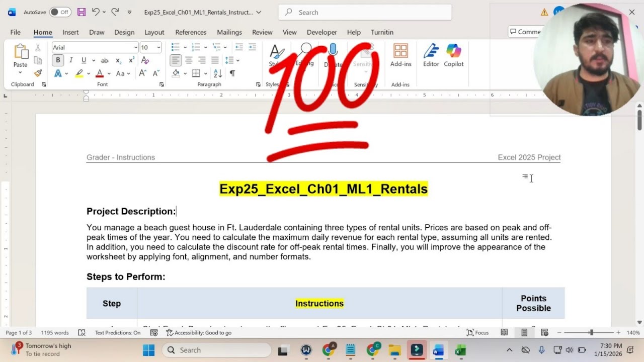Open the Review tab
This screenshot has height=362, width=644.
pos(262,32)
